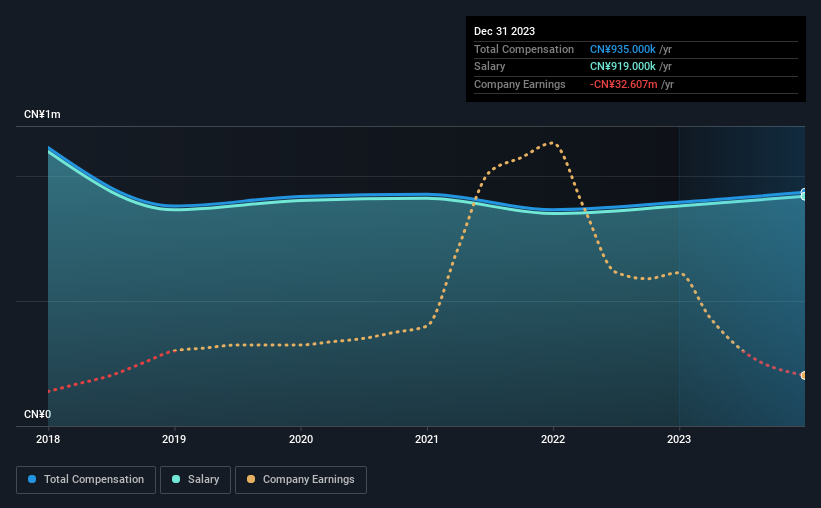Click the CN¥919.000k salary value
This screenshot has height=508, width=821.
click(623, 67)
